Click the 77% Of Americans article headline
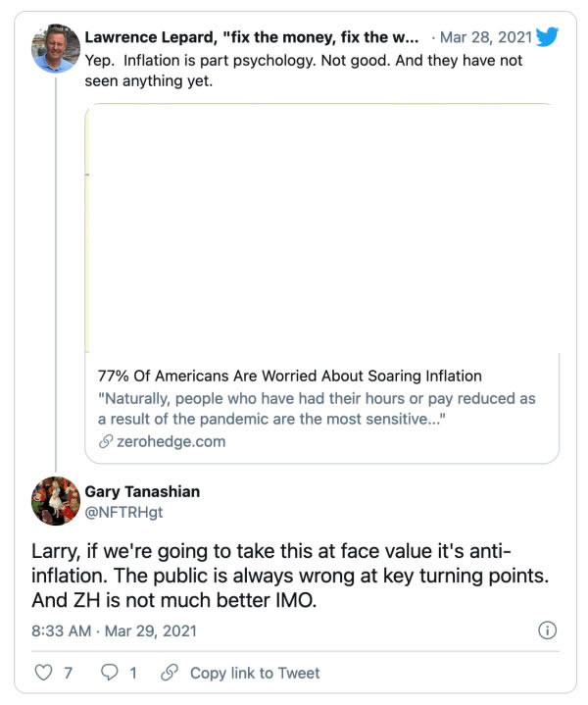The width and height of the screenshot is (588, 705). (x=290, y=376)
